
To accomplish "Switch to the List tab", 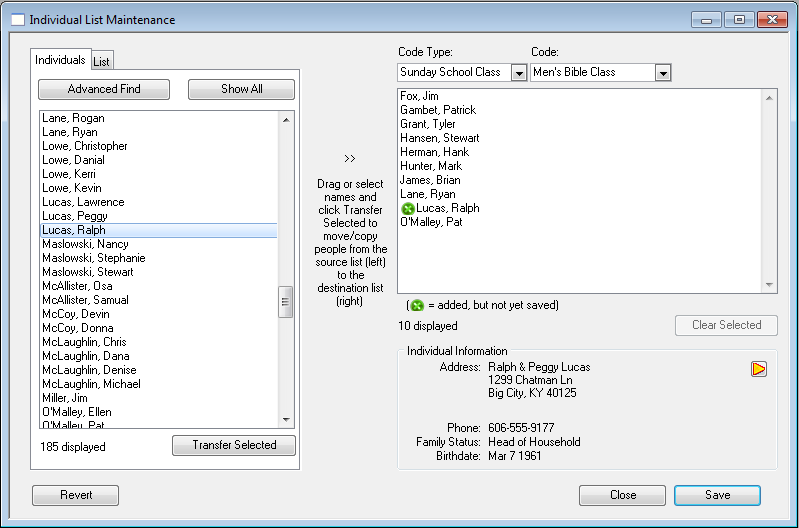I will (102, 62).
